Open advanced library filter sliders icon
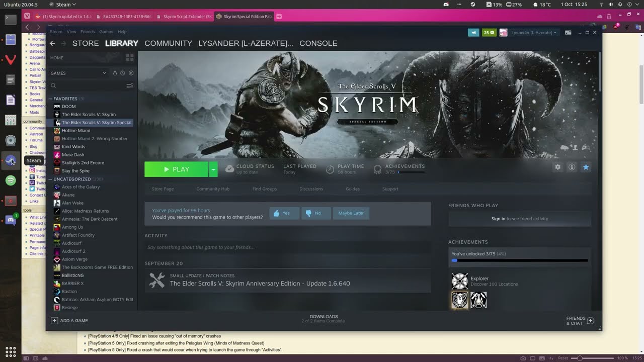This screenshot has width=644, height=362. [x=130, y=85]
